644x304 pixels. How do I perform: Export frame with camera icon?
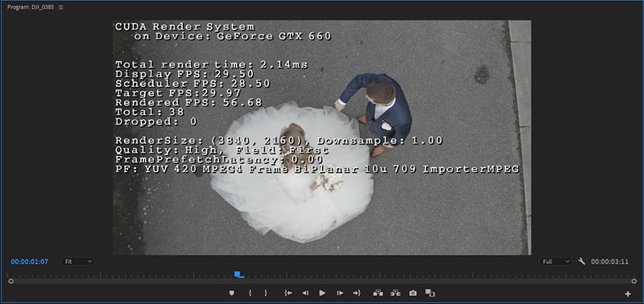coord(413,293)
